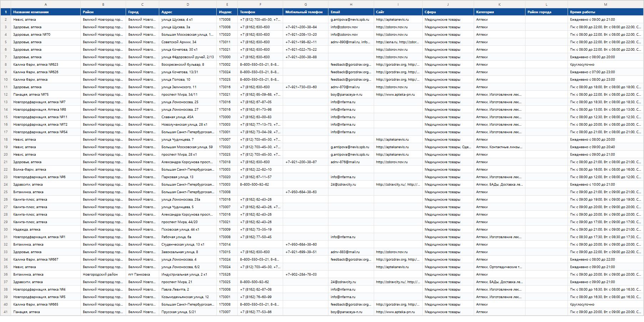Viewport: 644px width, 322px height.
Task: Click phone cell "+7 (8162) 73–35–19"
Action: [x=260, y=230]
